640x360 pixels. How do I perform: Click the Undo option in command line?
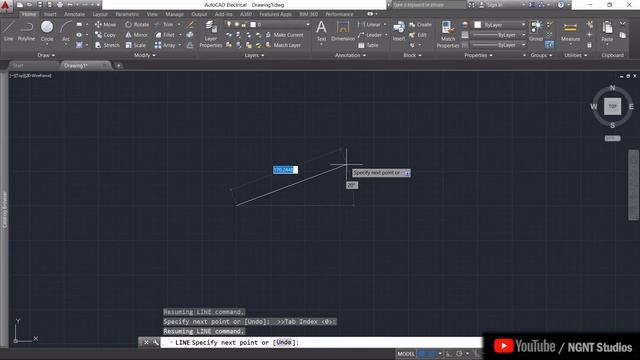[x=284, y=342]
